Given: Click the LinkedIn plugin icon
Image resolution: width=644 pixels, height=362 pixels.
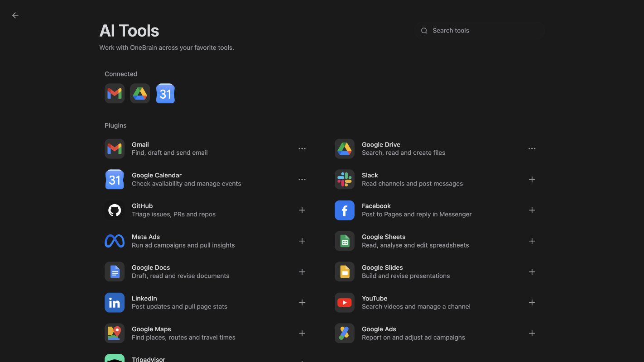Looking at the screenshot, I should point(115,302).
